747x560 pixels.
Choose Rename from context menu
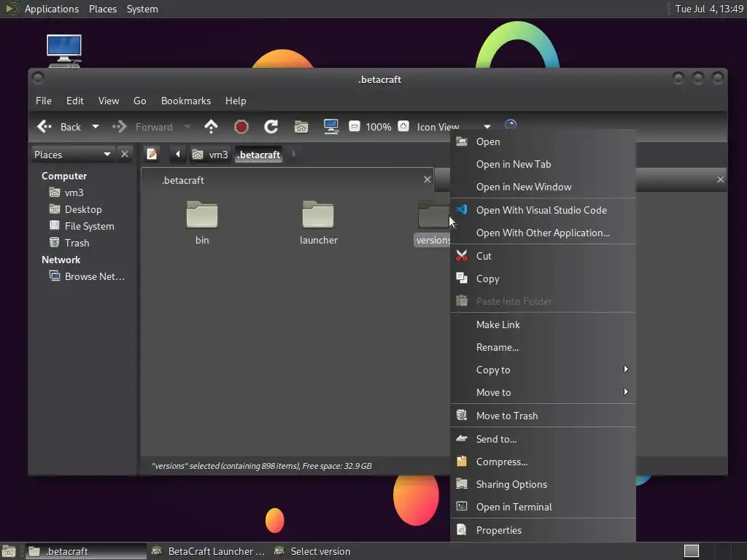pyautogui.click(x=543, y=347)
